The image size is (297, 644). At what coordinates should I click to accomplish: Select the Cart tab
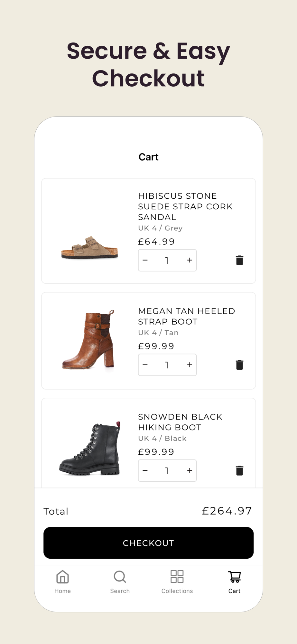coord(234,582)
